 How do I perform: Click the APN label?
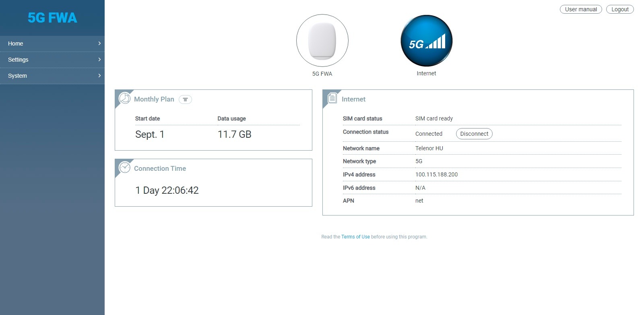coord(349,201)
